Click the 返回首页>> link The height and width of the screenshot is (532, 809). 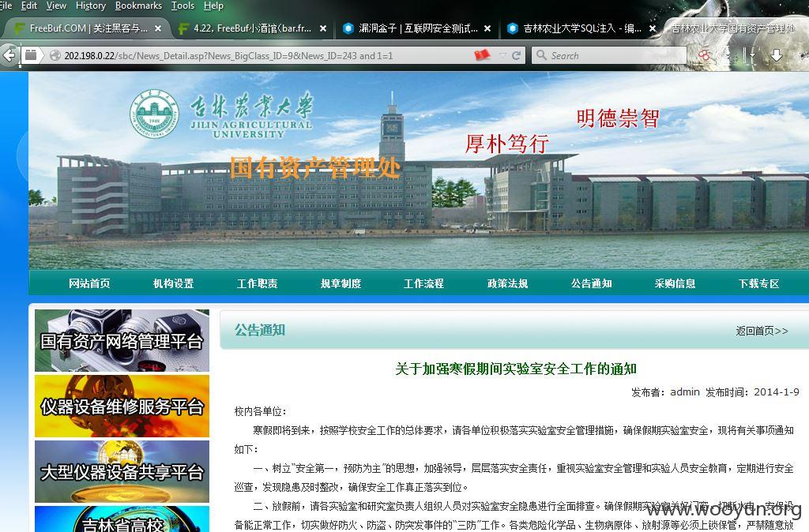[x=762, y=331]
